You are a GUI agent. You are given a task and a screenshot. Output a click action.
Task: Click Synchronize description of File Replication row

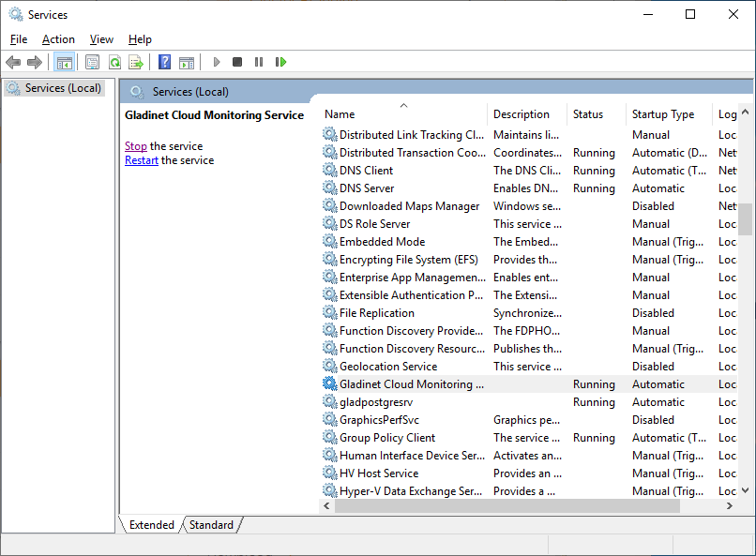pyautogui.click(x=527, y=312)
